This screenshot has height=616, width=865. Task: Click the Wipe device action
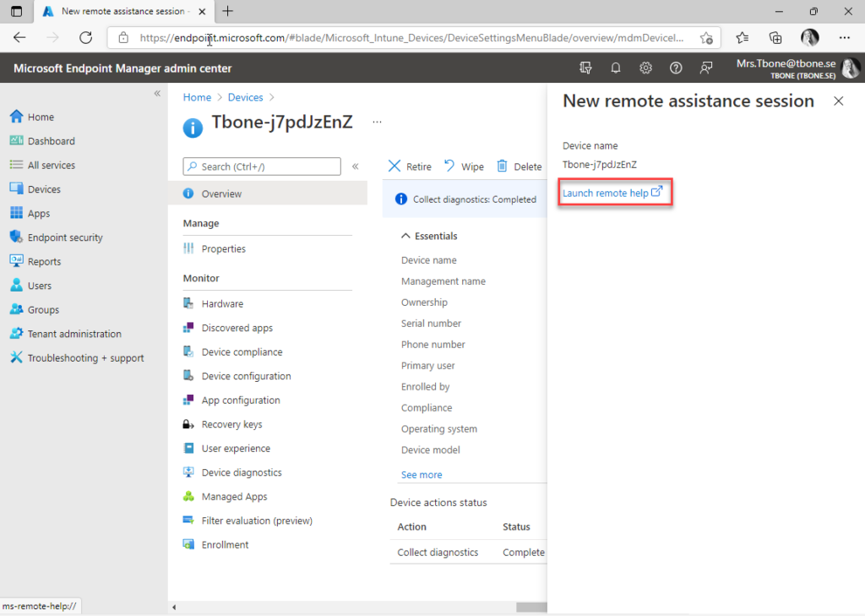point(464,166)
